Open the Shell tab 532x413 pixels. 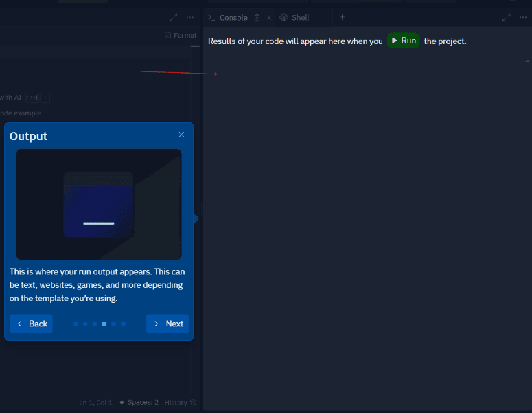[300, 18]
